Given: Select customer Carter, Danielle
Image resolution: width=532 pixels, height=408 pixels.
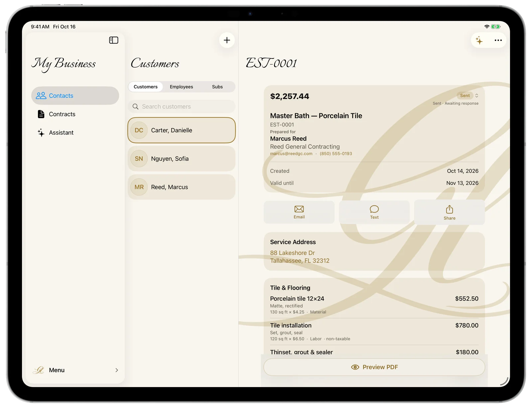Looking at the screenshot, I should pos(182,130).
